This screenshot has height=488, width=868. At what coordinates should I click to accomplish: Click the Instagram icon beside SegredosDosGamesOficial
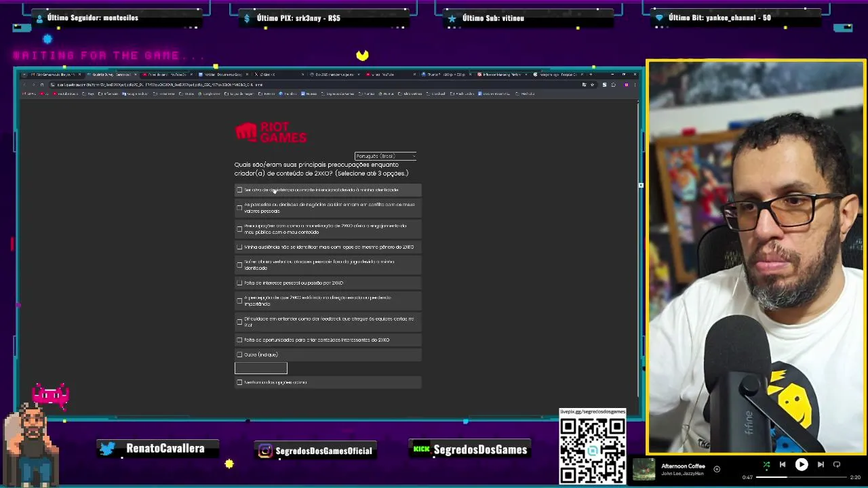265,451
